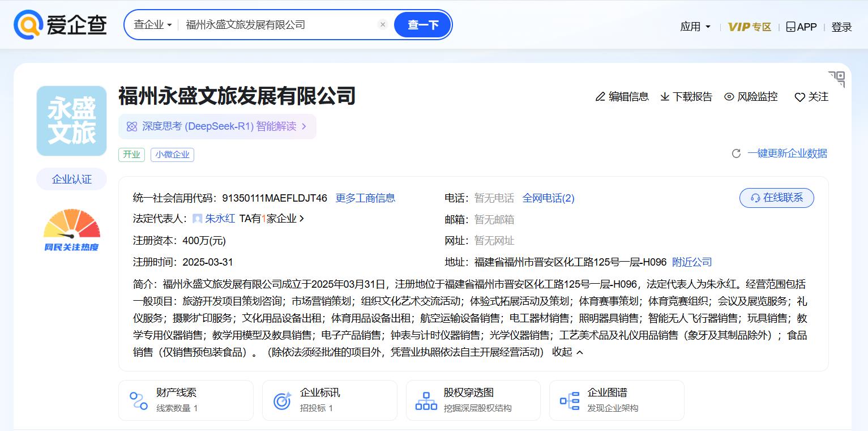Expand the DeepSeek-R1 智能解读 banner

pyautogui.click(x=218, y=126)
